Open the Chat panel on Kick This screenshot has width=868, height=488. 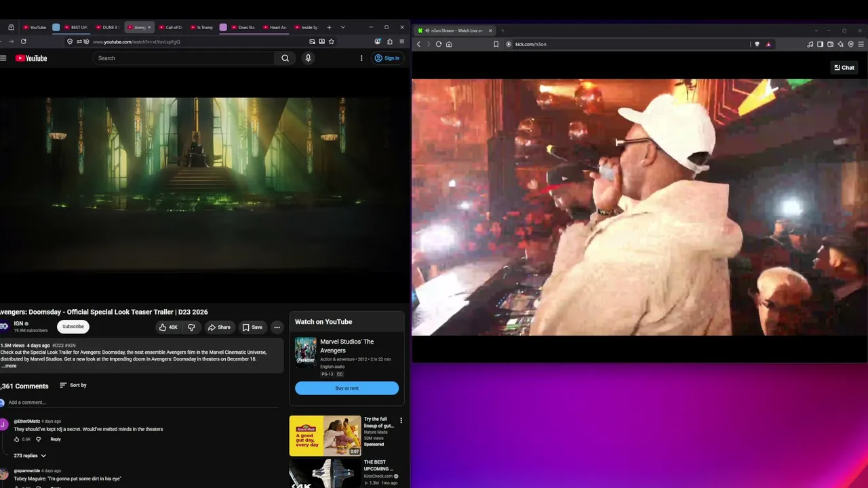click(844, 68)
